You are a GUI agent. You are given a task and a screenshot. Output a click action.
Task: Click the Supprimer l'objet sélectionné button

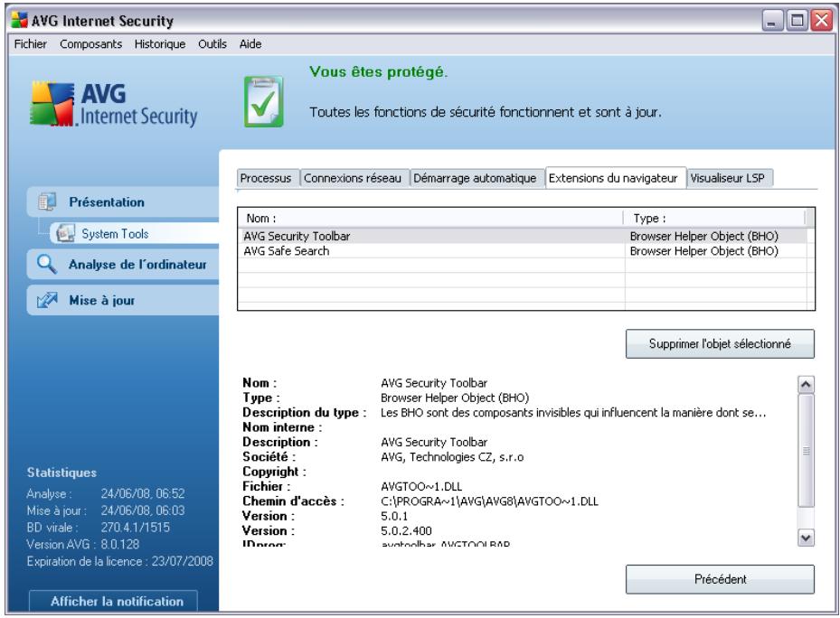click(x=720, y=344)
